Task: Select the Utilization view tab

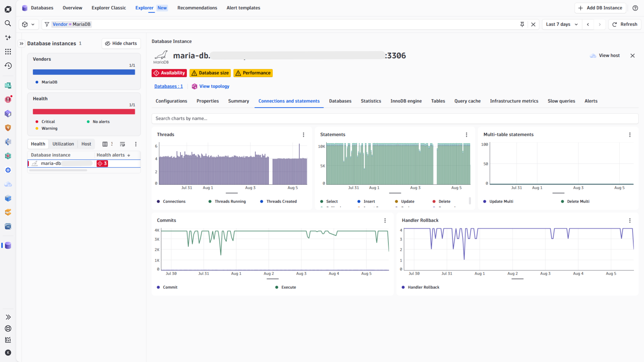Action: coord(63,144)
